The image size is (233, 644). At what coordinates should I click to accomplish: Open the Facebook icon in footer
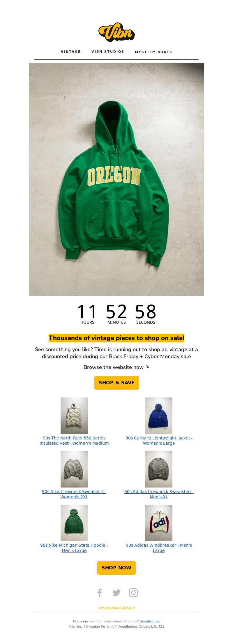pos(100,593)
